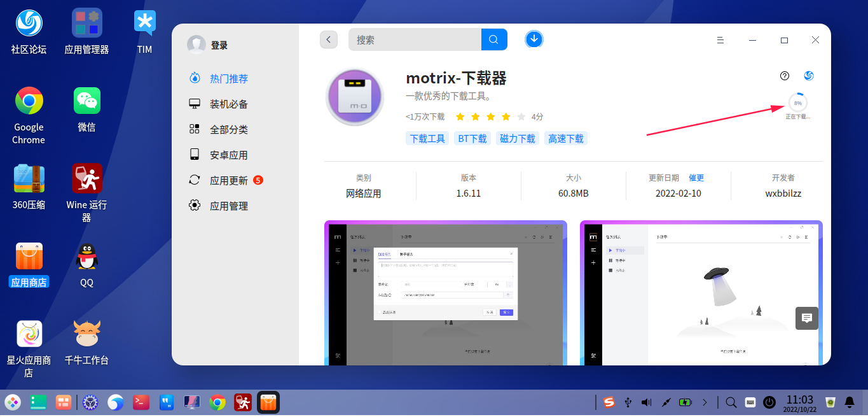This screenshot has width=868, height=417.
Task: Open the onscreen keyboard tray icon
Action: pos(750,402)
